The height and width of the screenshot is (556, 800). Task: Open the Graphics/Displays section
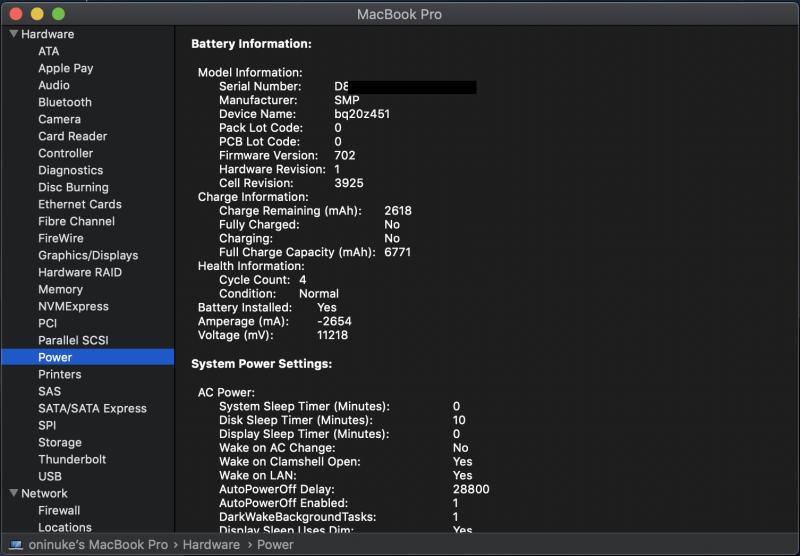tap(88, 255)
